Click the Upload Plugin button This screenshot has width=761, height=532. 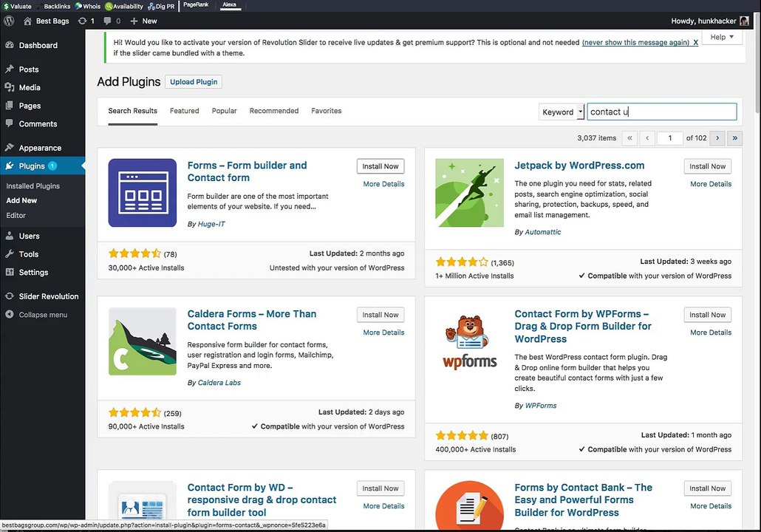point(194,81)
